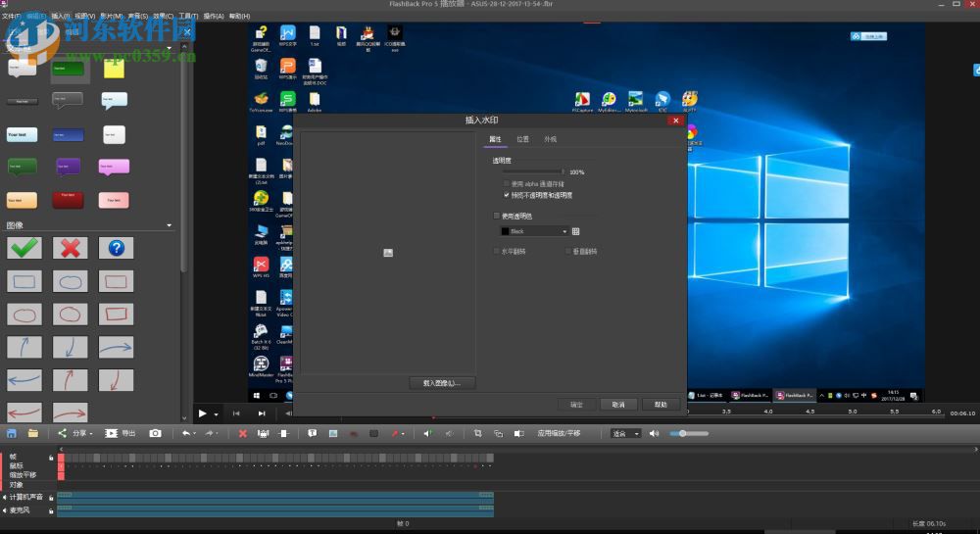Click the camera snapshot icon in toolbar
980x534 pixels.
(155, 433)
